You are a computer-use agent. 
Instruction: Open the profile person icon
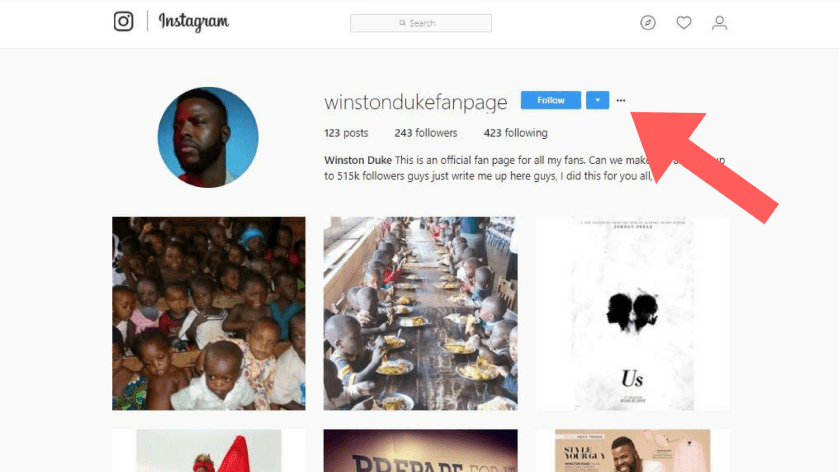719,22
